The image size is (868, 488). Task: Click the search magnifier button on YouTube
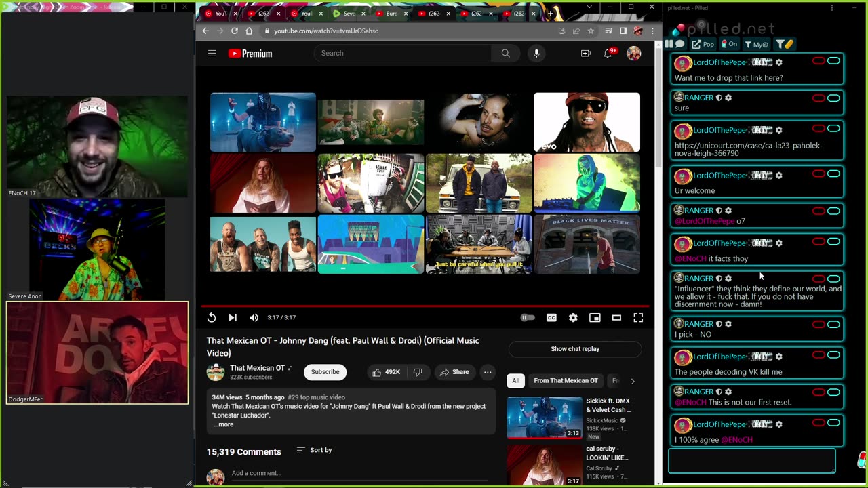click(505, 53)
